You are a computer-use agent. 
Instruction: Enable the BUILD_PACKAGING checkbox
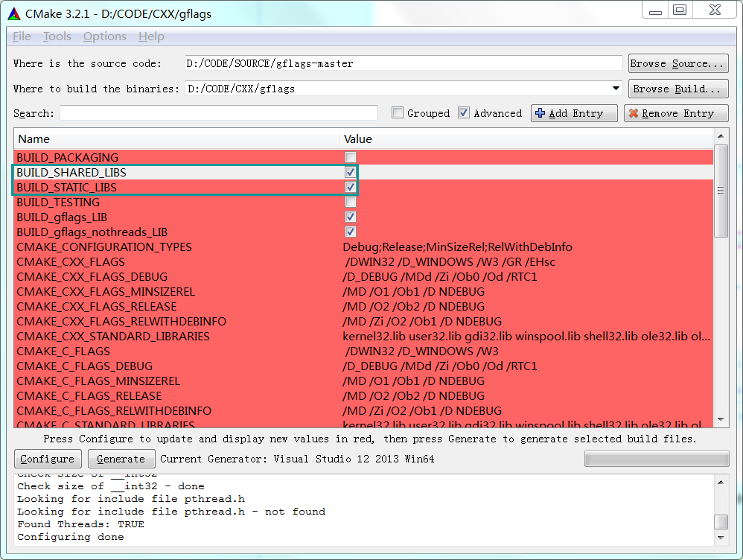tap(351, 157)
